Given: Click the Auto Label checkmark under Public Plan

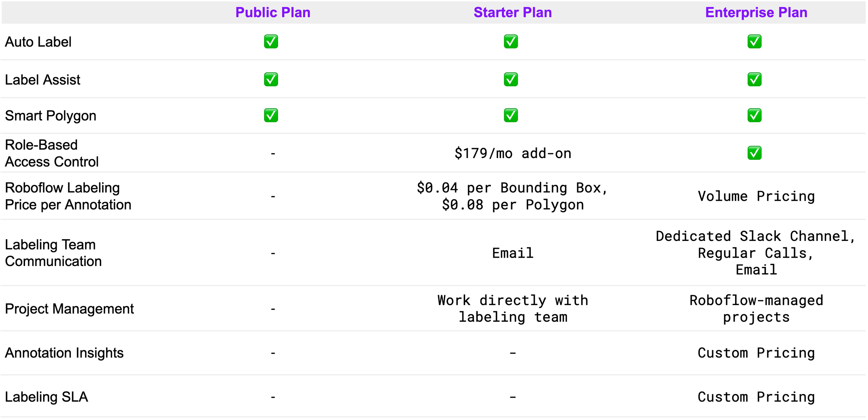Looking at the screenshot, I should [271, 41].
